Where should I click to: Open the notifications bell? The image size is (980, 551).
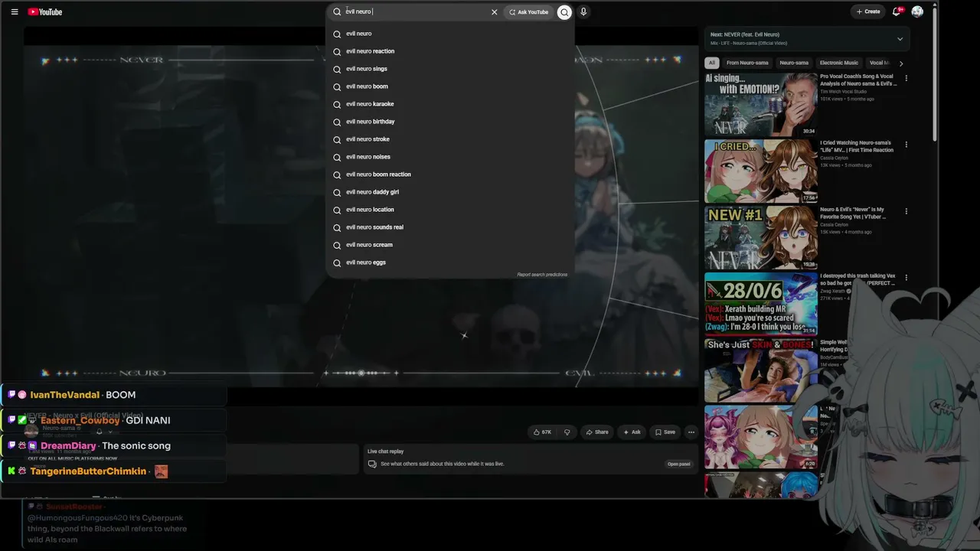point(897,11)
